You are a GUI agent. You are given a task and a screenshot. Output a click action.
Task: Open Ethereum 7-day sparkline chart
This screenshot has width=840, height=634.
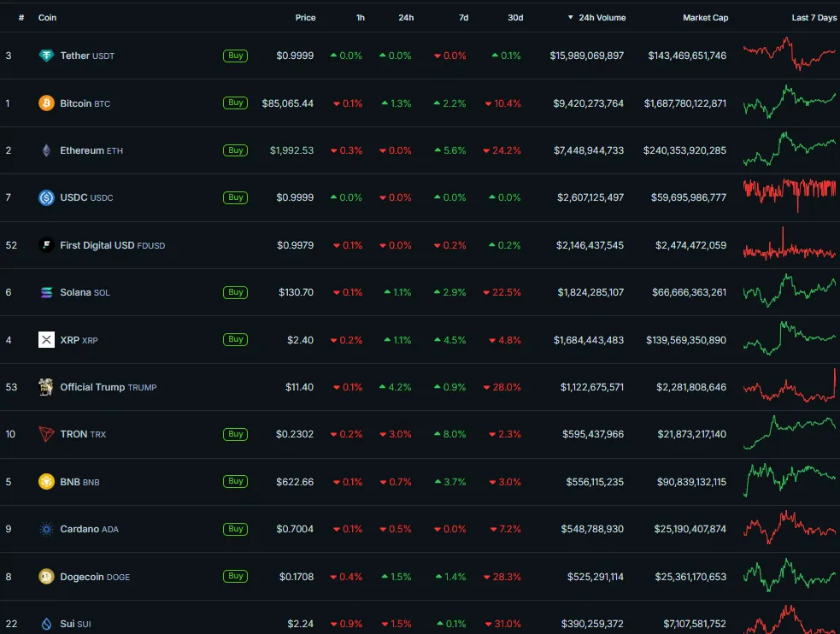pyautogui.click(x=790, y=149)
